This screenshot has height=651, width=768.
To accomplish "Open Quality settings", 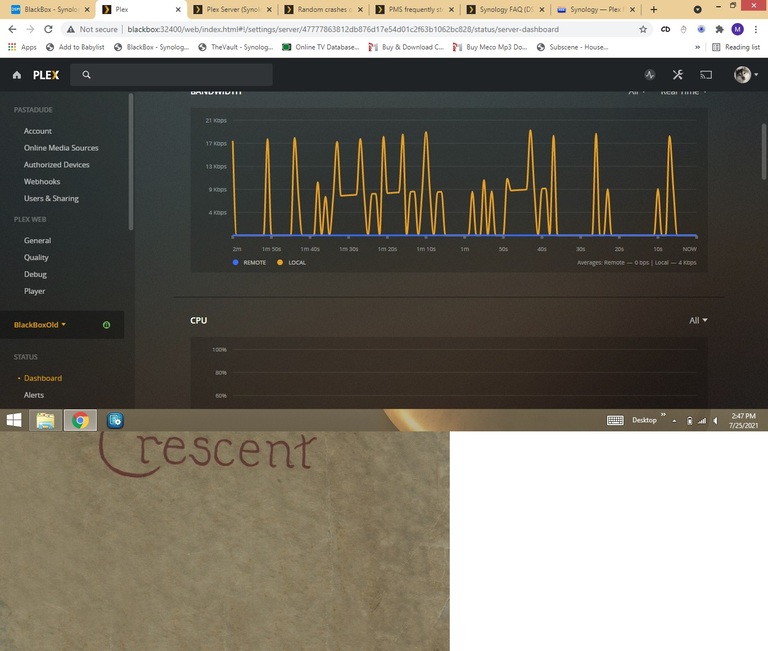I will point(36,258).
